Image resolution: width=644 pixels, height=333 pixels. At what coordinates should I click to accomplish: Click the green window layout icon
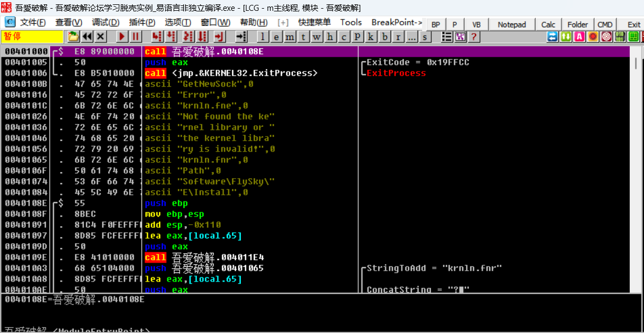(x=634, y=37)
